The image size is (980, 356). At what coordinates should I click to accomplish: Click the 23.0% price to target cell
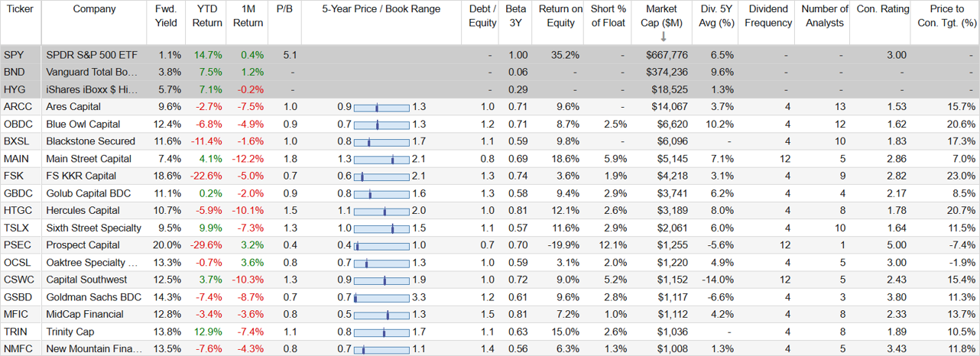click(961, 176)
